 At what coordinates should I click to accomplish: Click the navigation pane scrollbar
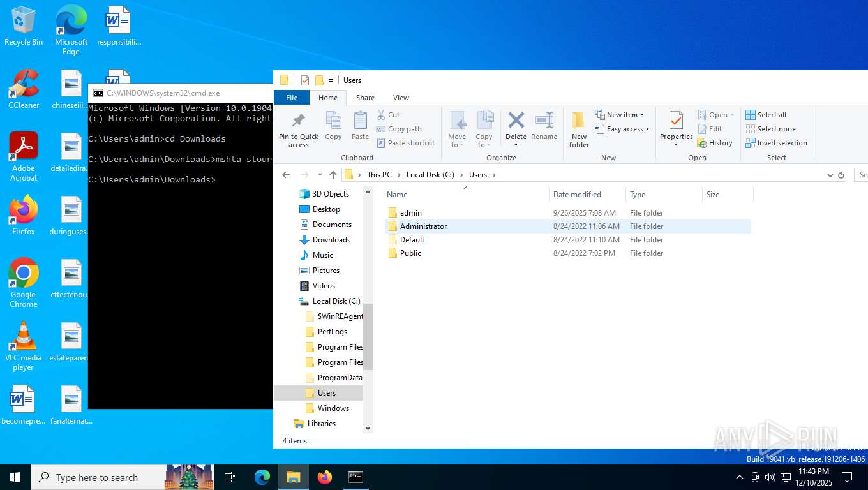point(368,336)
